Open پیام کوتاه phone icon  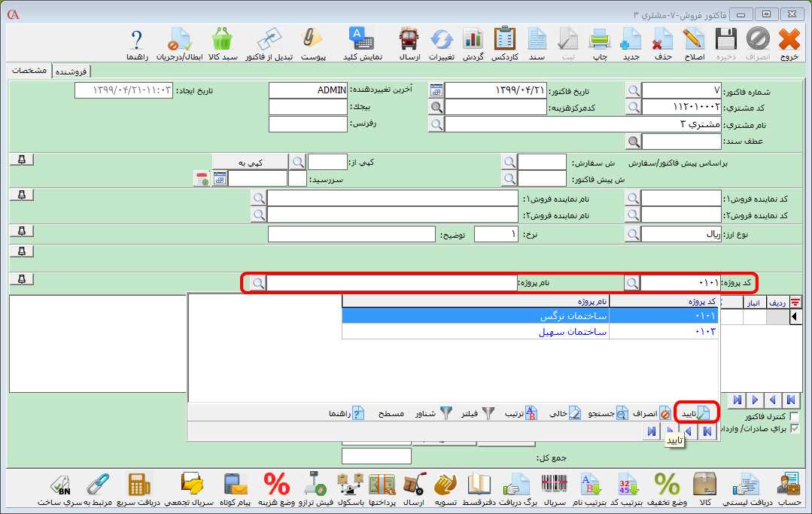coord(236,483)
